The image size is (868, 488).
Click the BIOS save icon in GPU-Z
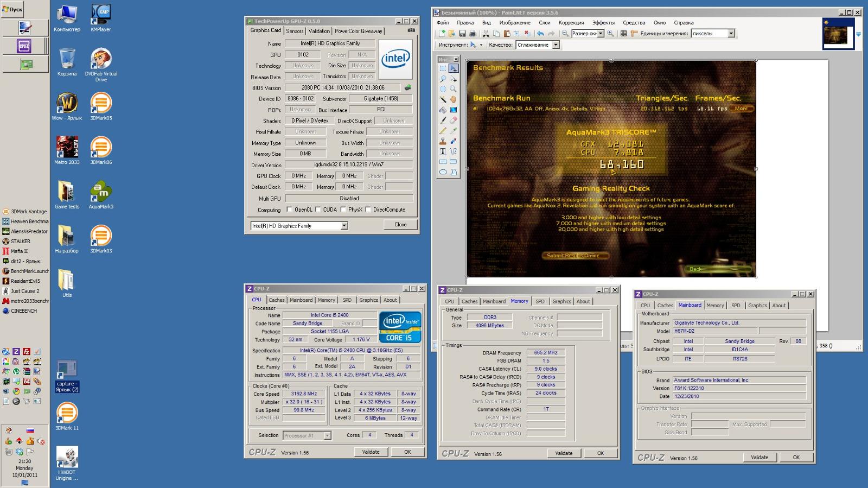click(408, 87)
